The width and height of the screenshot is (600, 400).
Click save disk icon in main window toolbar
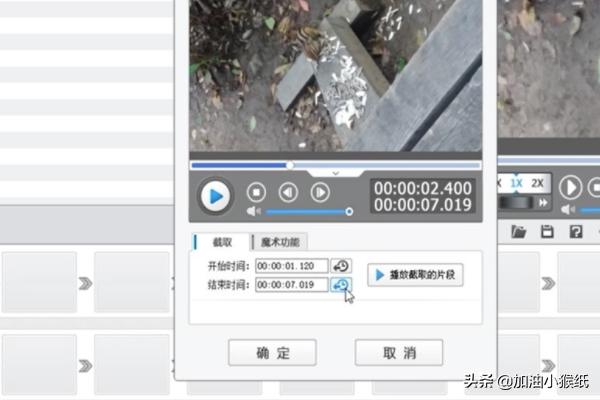click(547, 232)
